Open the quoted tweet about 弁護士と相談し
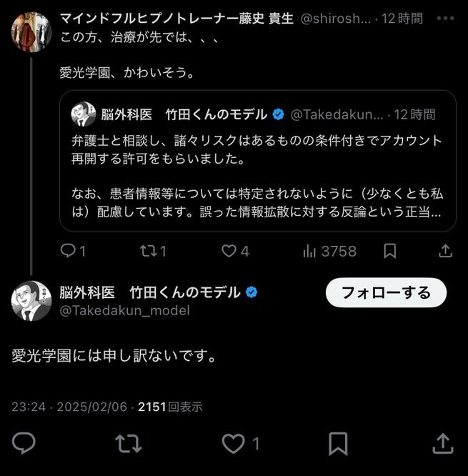The height and width of the screenshot is (476, 468). pyautogui.click(x=258, y=161)
